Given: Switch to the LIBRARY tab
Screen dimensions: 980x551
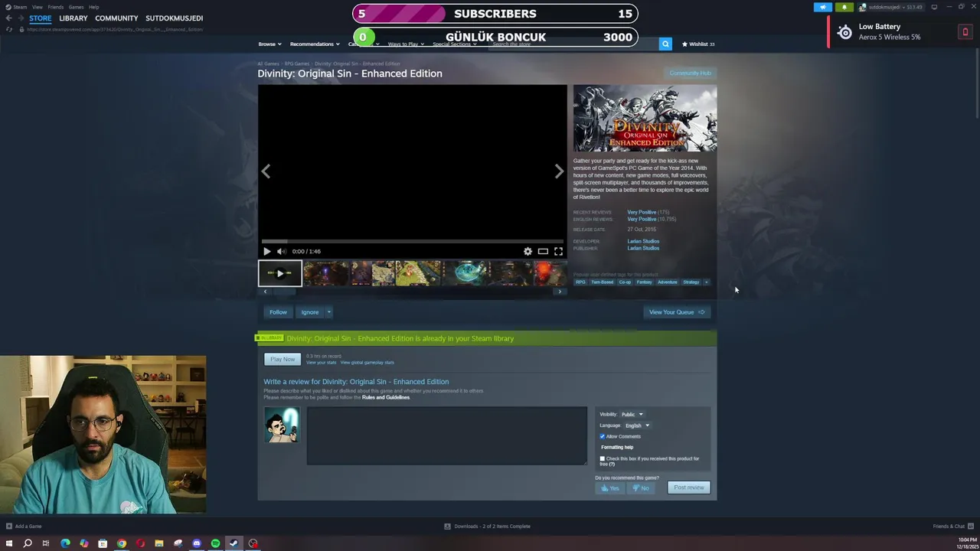Looking at the screenshot, I should click(73, 18).
